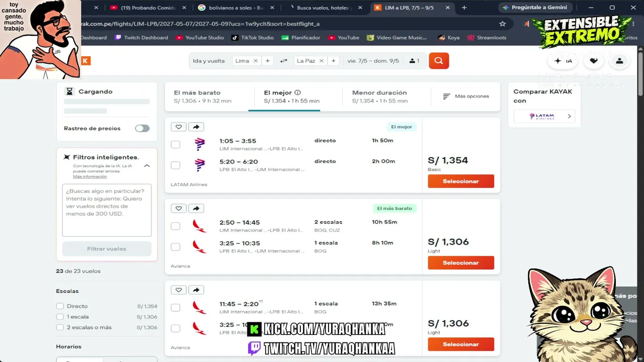Check the LATAM 1:05 – 3:55 flight checkbox
This screenshot has height=362, width=644.
pos(176,144)
